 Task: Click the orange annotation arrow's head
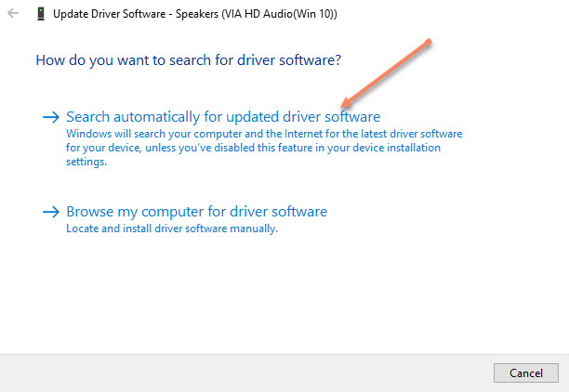pyautogui.click(x=346, y=104)
